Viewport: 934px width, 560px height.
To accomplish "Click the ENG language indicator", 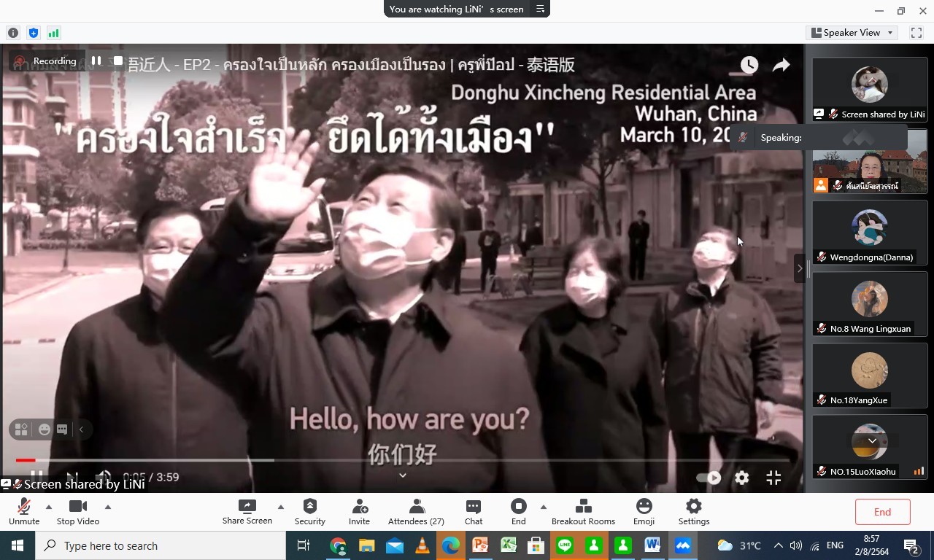I will [x=835, y=545].
